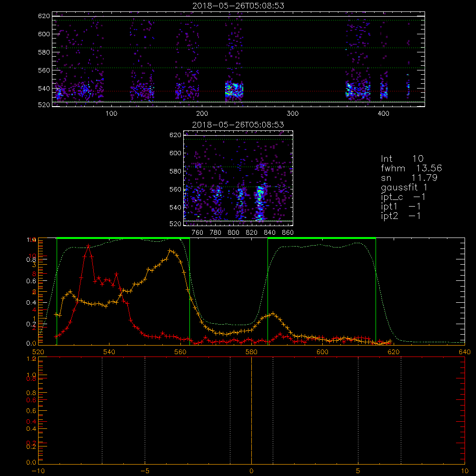Click x-axis label '-10' on the empty plot
Viewport: 476px width, 476px height.
38,471
